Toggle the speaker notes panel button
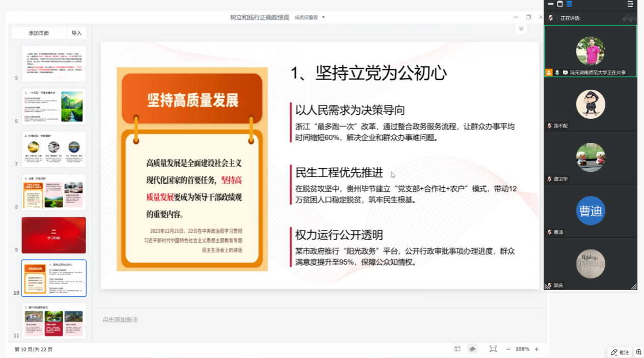644x358 pixels. tap(473, 349)
